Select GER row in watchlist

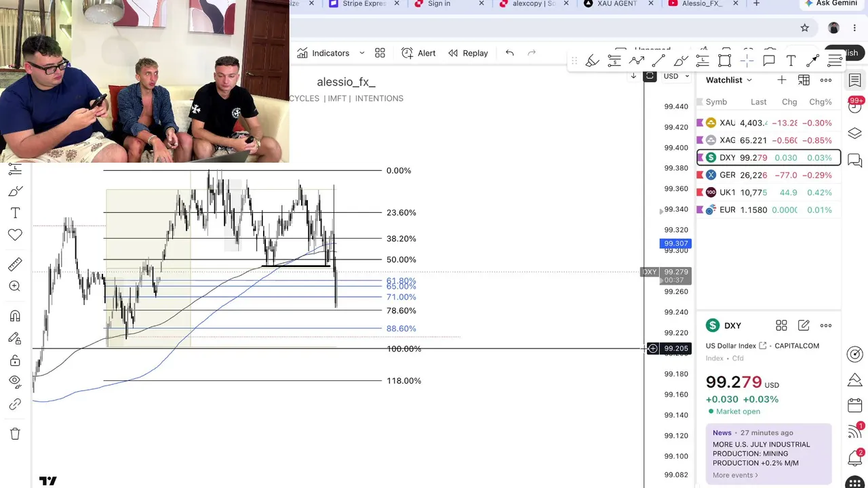coord(769,175)
